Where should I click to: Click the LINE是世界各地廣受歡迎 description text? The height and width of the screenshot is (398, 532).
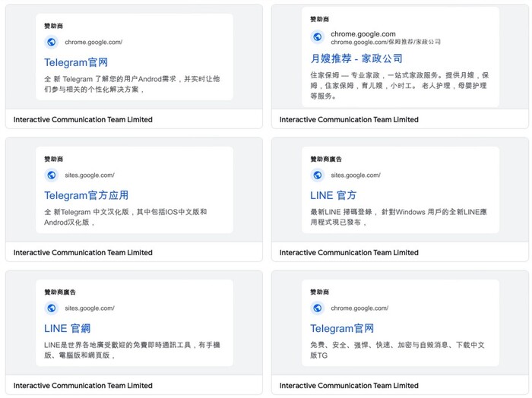pos(131,349)
